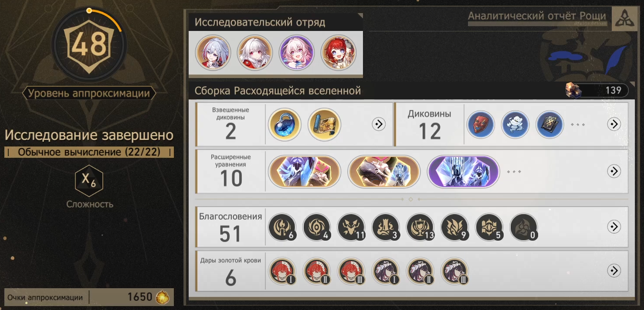Expand the Взвешенные диковины list arrow

coord(379,124)
